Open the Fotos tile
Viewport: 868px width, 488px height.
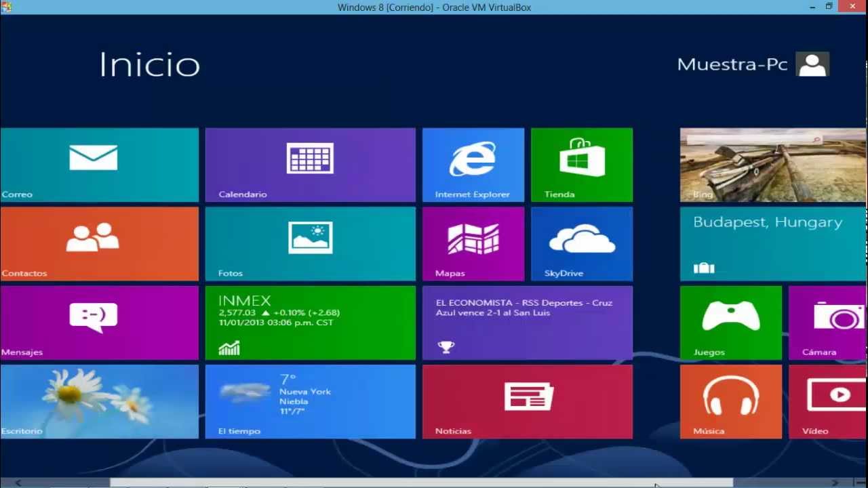pos(311,244)
